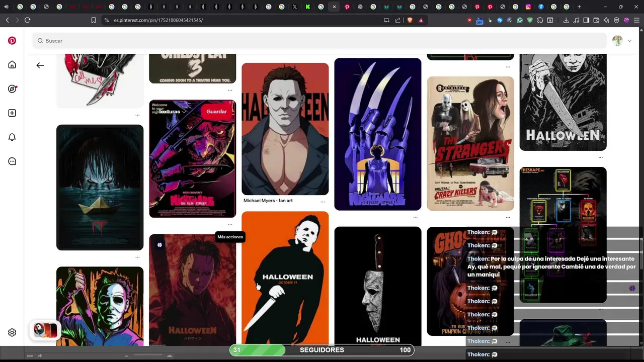Click the Michael Myers - fan art title
This screenshot has width=644, height=362.
point(268,201)
